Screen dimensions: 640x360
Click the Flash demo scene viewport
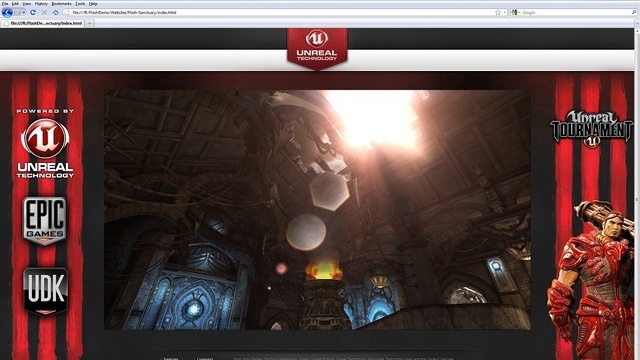(x=317, y=210)
